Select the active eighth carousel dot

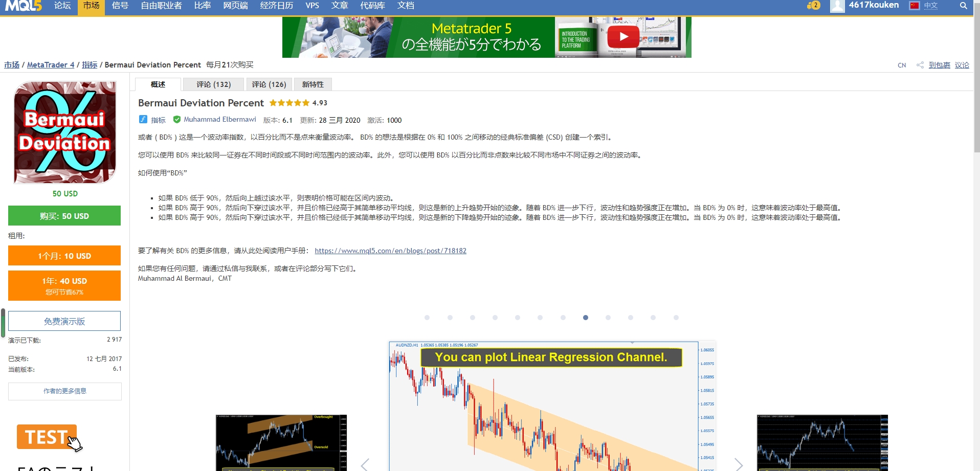586,318
